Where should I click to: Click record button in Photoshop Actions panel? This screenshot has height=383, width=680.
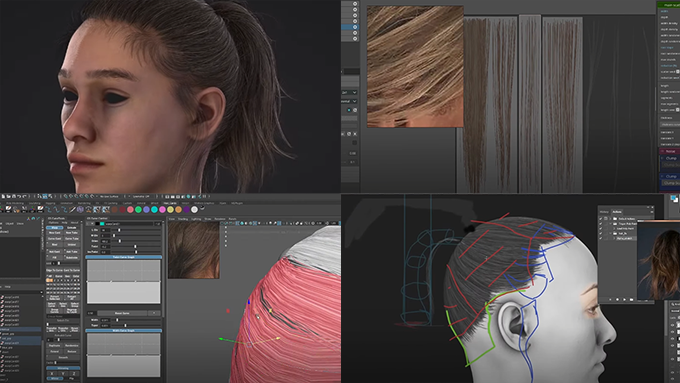pyautogui.click(x=617, y=300)
